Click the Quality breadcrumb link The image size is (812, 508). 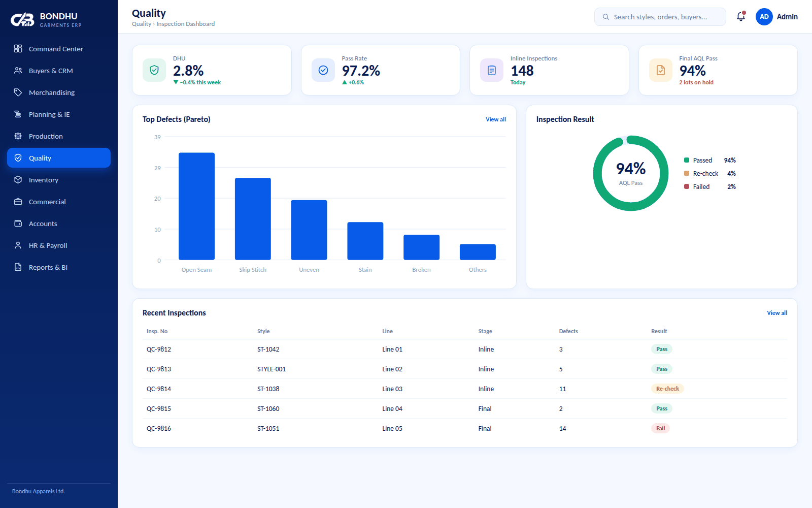[142, 24]
